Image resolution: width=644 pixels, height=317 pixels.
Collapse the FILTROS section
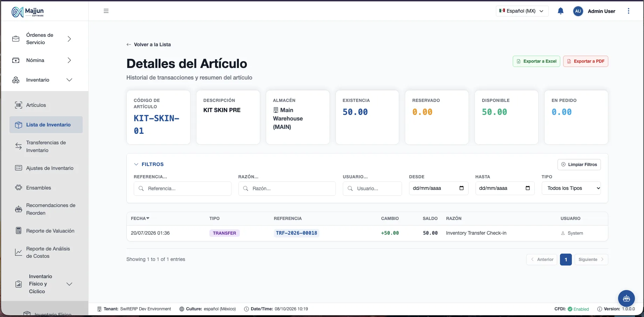[149, 164]
